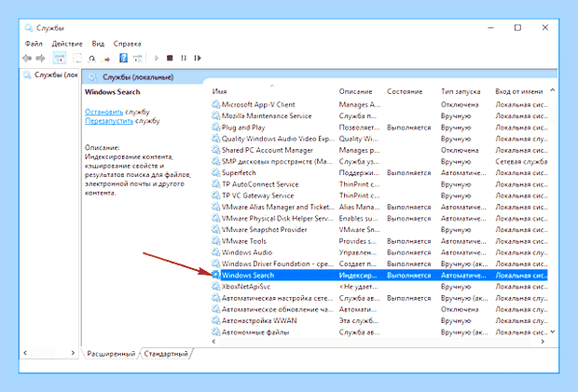The image size is (578, 392).
Task: Stop the service with the square toolbar icon
Action: [x=170, y=58]
